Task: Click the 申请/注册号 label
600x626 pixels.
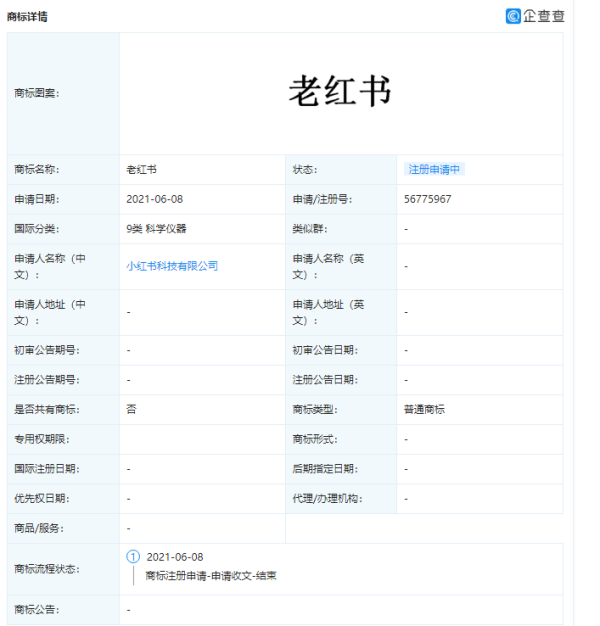Action: pyautogui.click(x=323, y=199)
